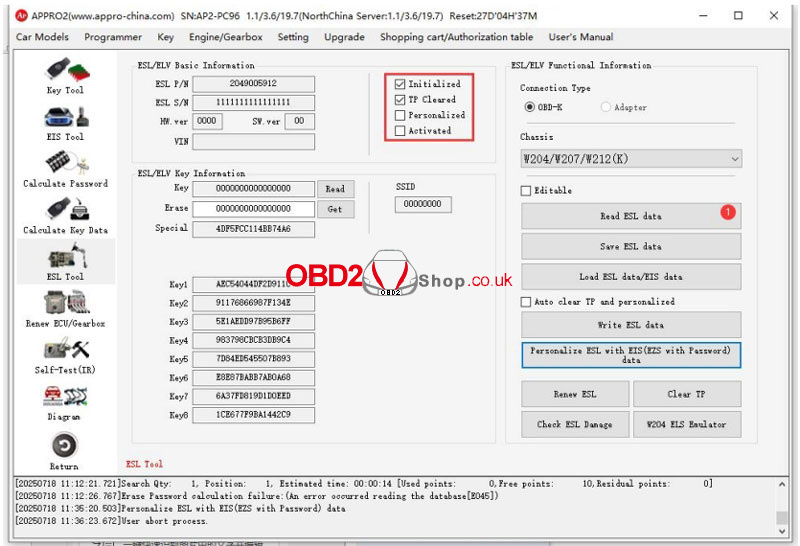
Task: Click the Key6 value field
Action: [253, 378]
